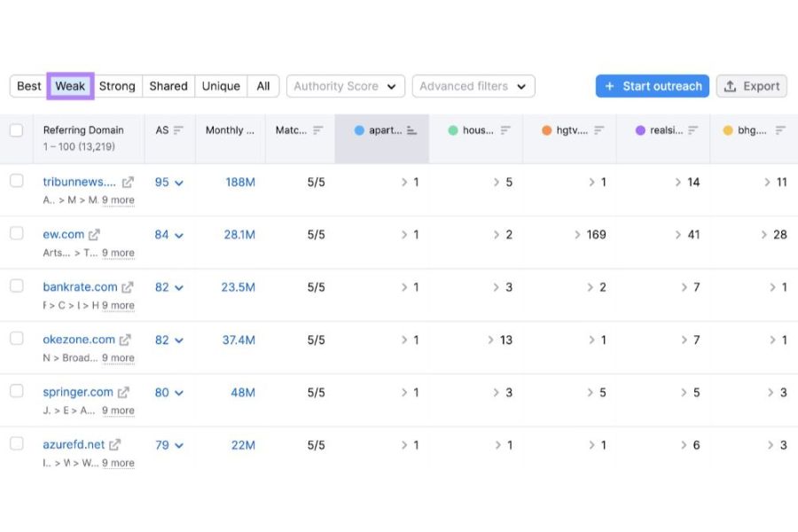This screenshot has width=798, height=532.
Task: Check the springer.com row checkbox
Action: [x=16, y=391]
